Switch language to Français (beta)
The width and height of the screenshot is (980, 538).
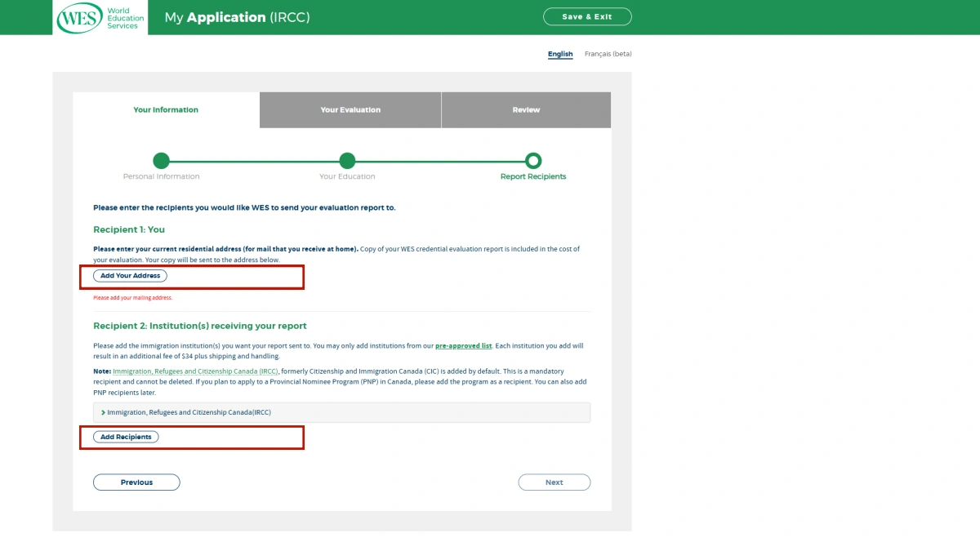click(608, 54)
